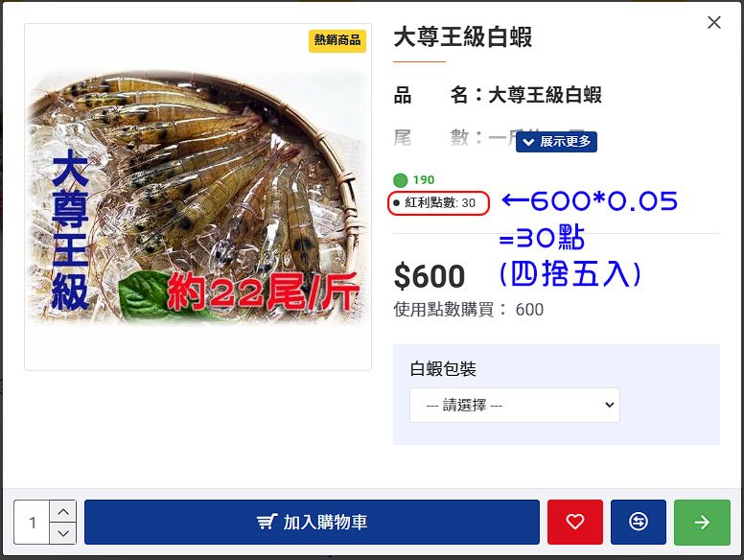Viewport: 744px width, 560px height.
Task: Click the 大尊王級白蝦 product title
Action: (x=463, y=37)
